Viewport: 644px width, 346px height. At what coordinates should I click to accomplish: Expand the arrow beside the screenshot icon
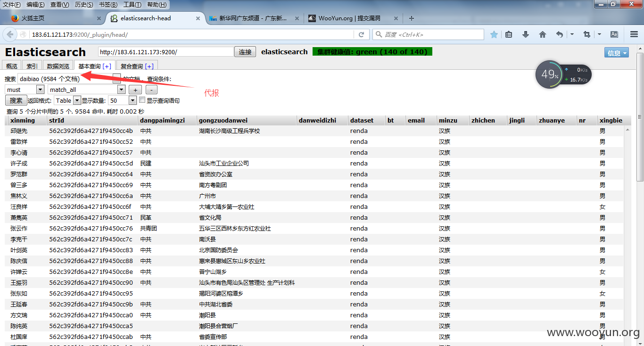point(599,34)
